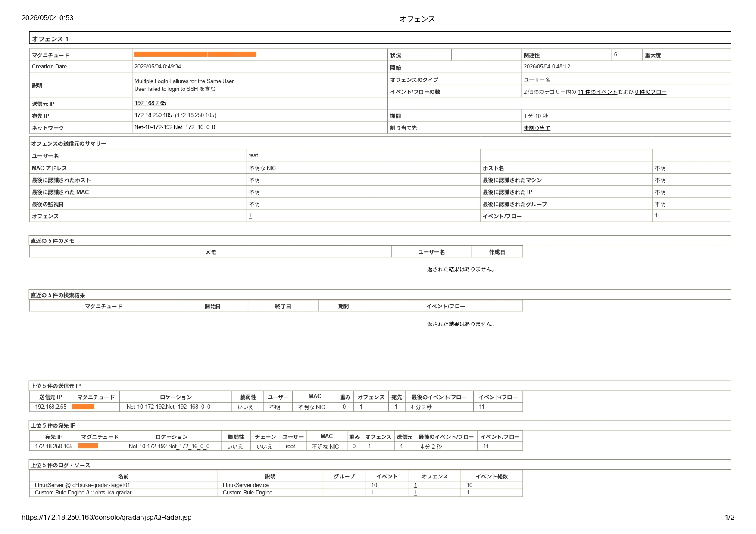
Task: Click offense type value ユーザー名
Action: [x=537, y=80]
